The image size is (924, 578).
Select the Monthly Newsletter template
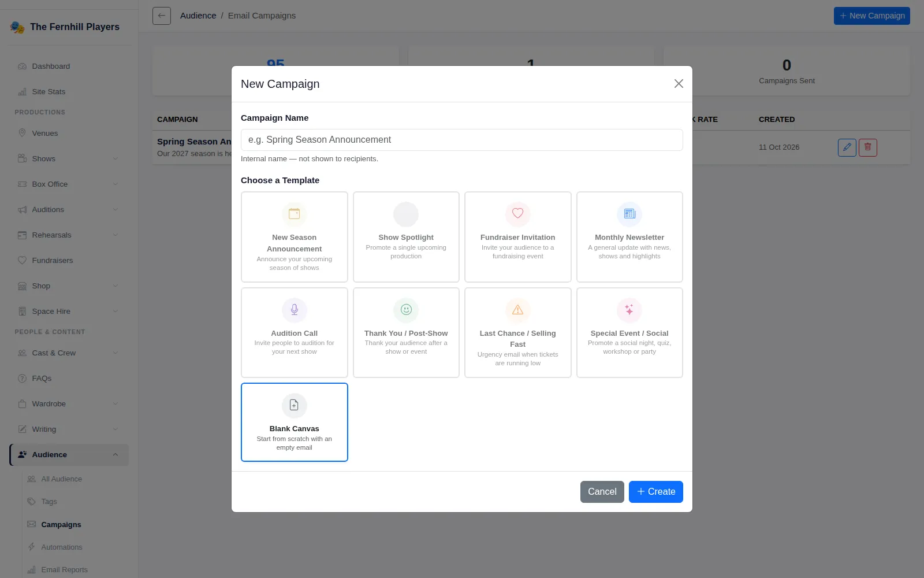(629, 237)
